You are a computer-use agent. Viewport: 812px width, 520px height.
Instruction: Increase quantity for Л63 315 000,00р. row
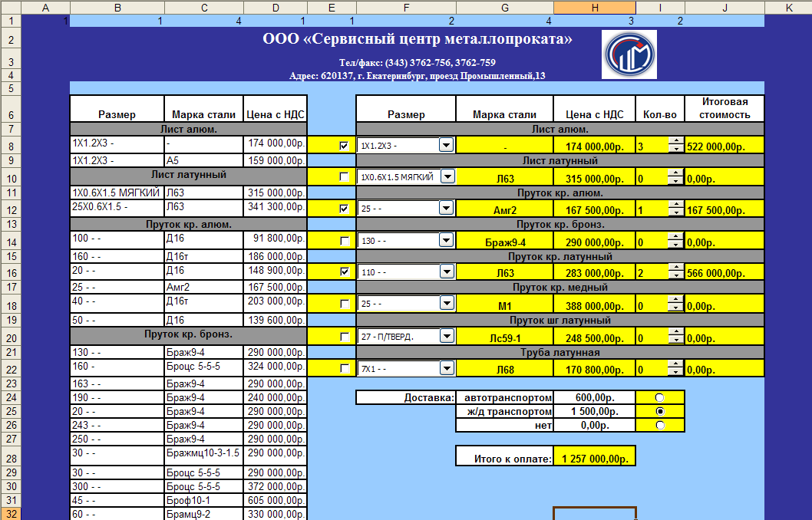coord(675,173)
